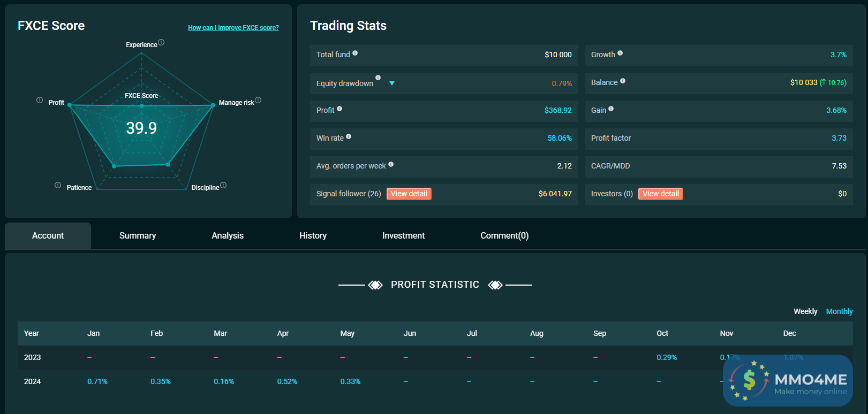Open the Summary tab
This screenshot has height=414, width=868.
point(138,236)
